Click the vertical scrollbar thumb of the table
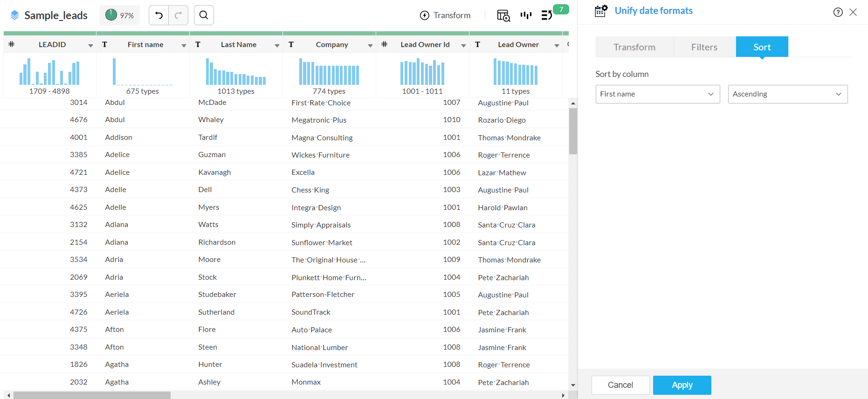The width and height of the screenshot is (868, 399). [573, 131]
